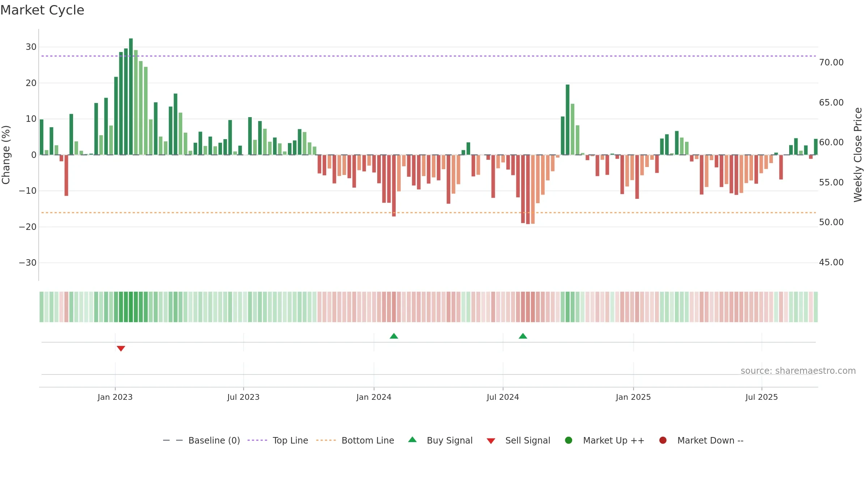
Task: Toggle the Market Down -- legend entry
Action: (701, 440)
